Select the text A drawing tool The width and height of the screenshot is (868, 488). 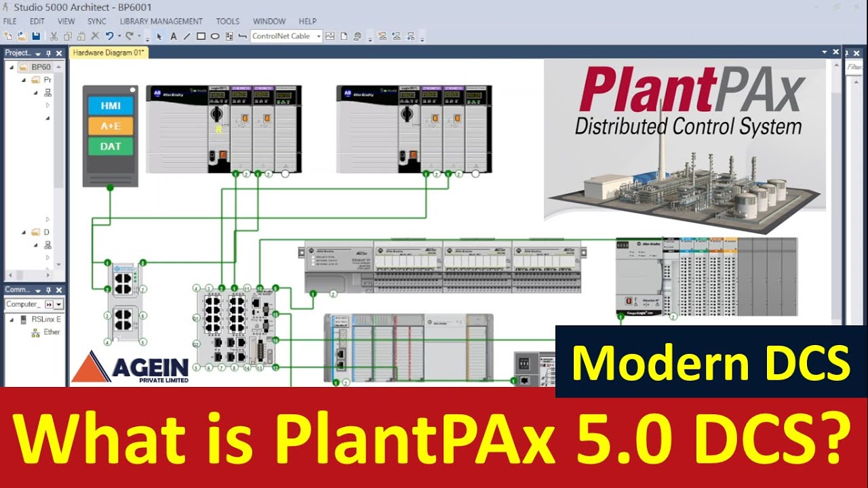tap(173, 36)
